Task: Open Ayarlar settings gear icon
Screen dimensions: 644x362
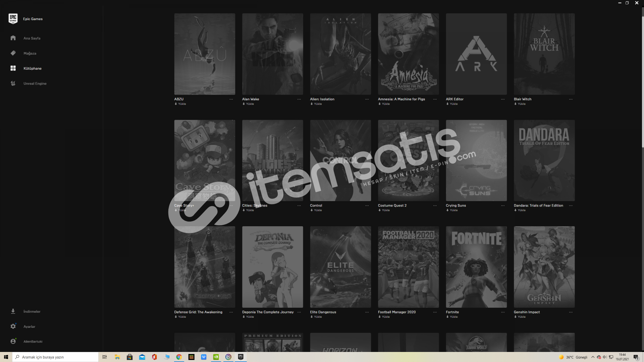Action: [x=13, y=326]
